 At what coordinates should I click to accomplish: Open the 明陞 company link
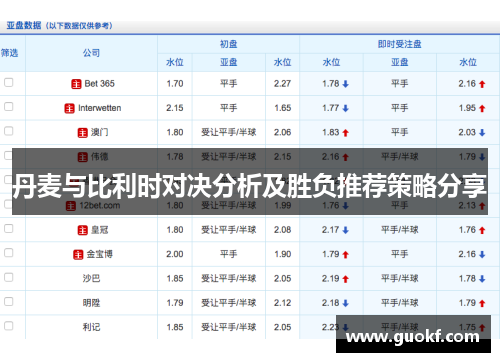[x=91, y=303]
